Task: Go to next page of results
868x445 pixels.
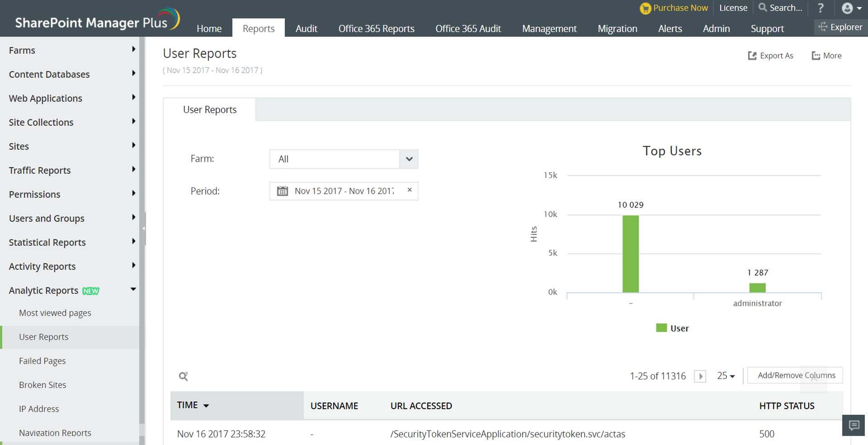Action: (700, 376)
